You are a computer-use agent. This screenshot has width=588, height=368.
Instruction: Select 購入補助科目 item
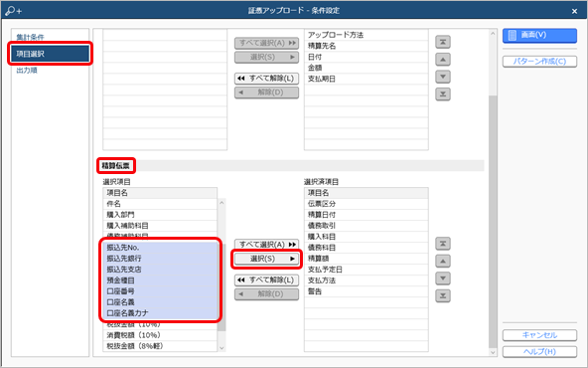click(x=160, y=226)
